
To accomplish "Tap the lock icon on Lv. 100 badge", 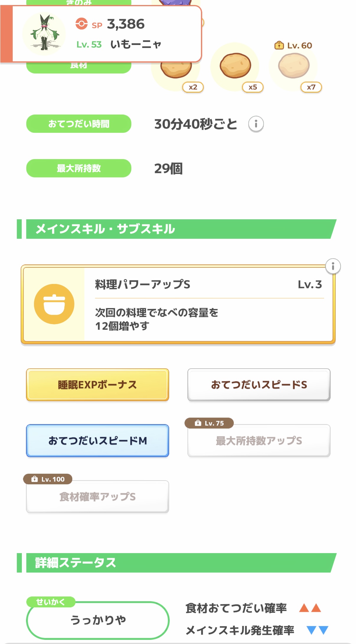I will pos(35,479).
